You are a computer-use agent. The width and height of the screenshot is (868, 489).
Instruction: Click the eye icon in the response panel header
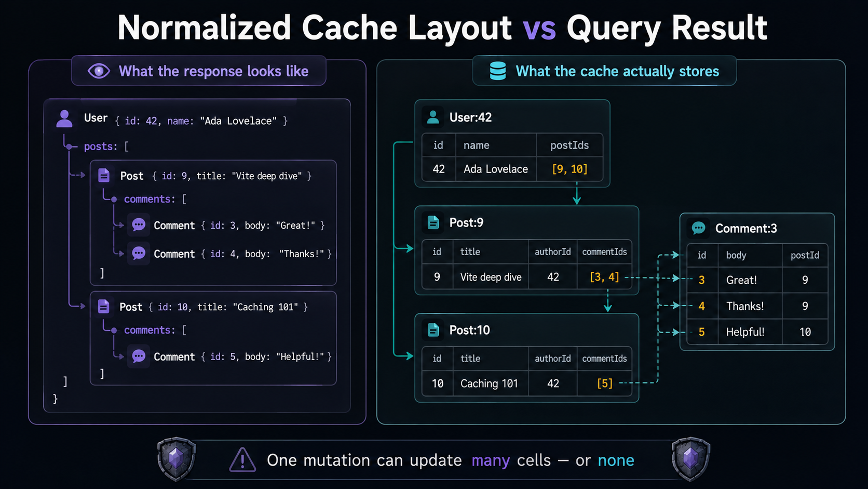pos(99,71)
